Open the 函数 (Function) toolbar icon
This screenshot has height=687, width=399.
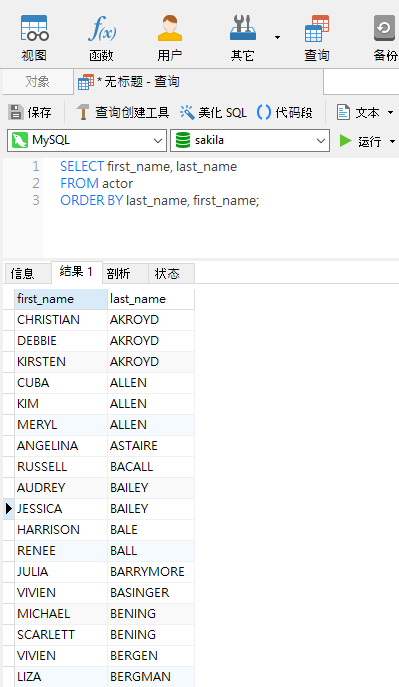click(102, 39)
